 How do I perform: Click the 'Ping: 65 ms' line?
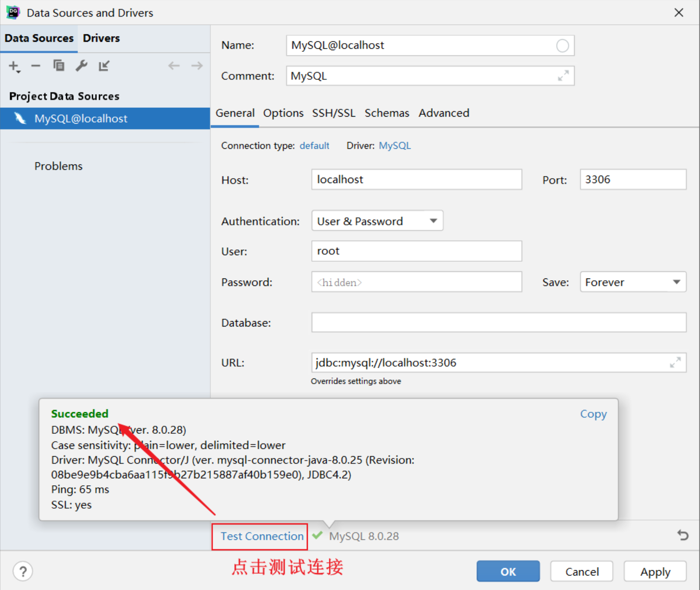[x=80, y=489]
